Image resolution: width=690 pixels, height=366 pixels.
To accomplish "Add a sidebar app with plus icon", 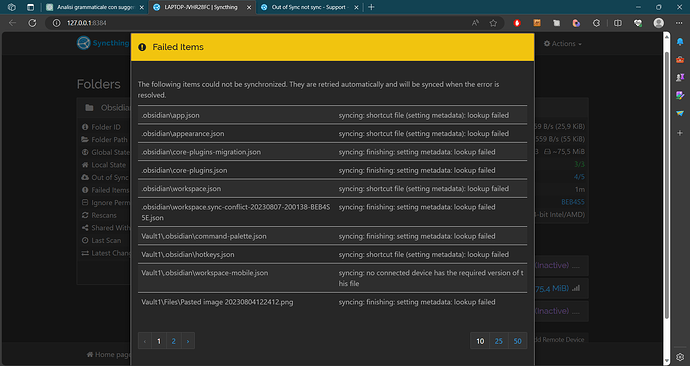I will 680,132.
